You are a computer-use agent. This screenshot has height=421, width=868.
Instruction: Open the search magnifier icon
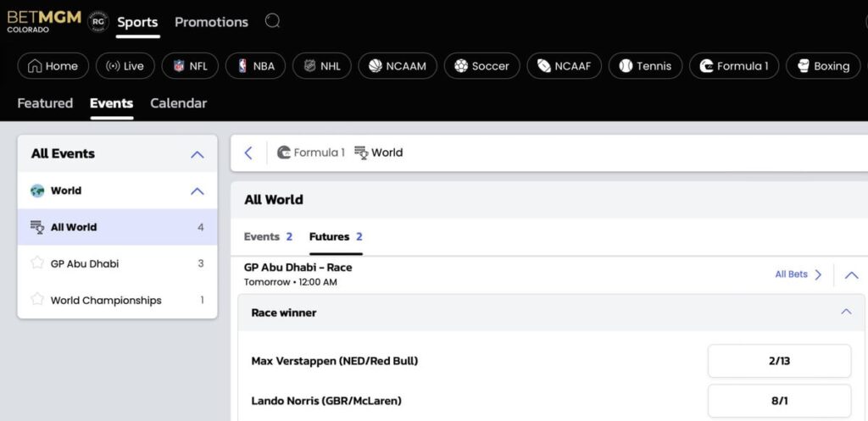[x=272, y=21]
